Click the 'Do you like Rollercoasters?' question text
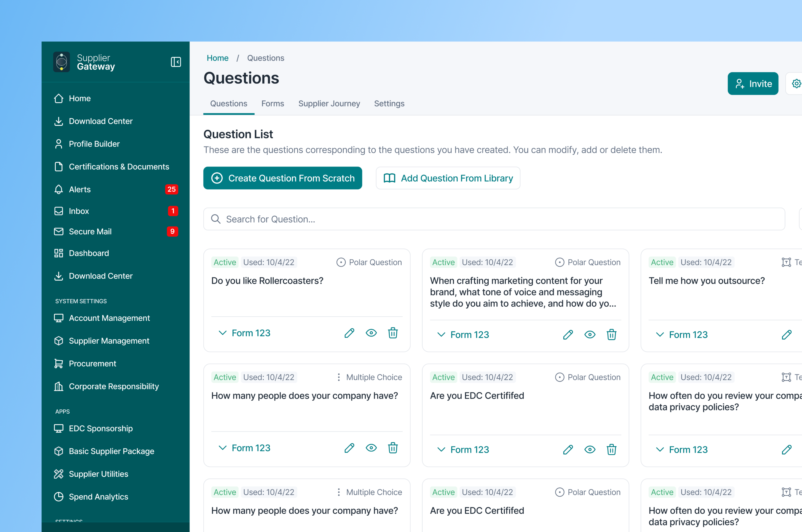The height and width of the screenshot is (532, 802). [x=267, y=281]
